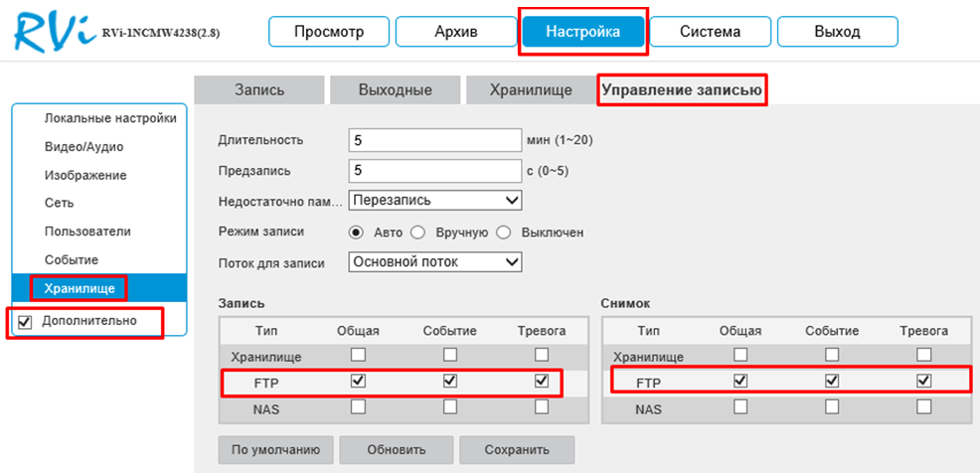Select the Выключен record mode
The image size is (980, 473).
click(x=503, y=233)
